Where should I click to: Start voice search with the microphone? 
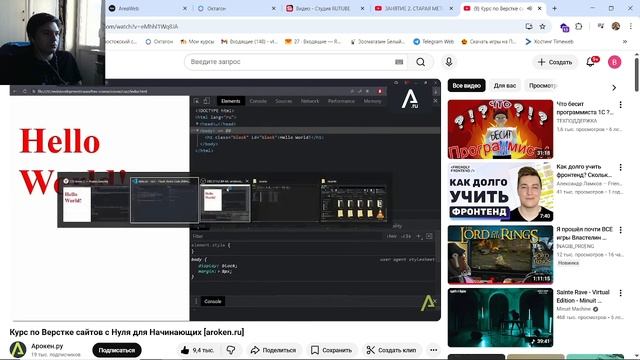449,62
